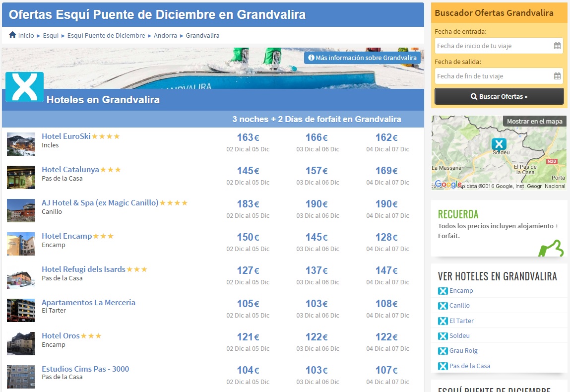Click the Google logo on map
Screen dimensions: 570x392
tap(448, 185)
